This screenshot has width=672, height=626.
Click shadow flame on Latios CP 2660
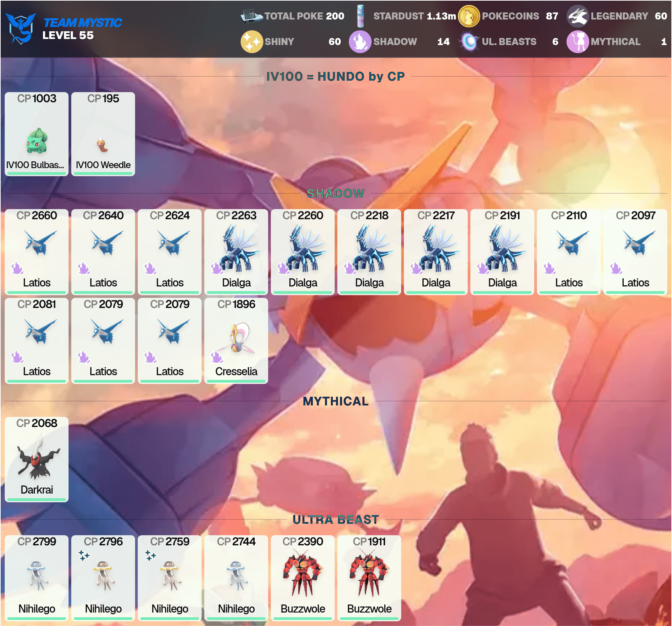point(17,268)
